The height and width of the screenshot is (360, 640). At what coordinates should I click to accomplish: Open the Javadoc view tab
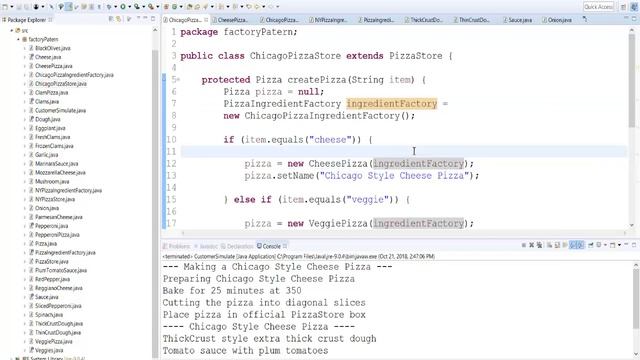[207, 246]
